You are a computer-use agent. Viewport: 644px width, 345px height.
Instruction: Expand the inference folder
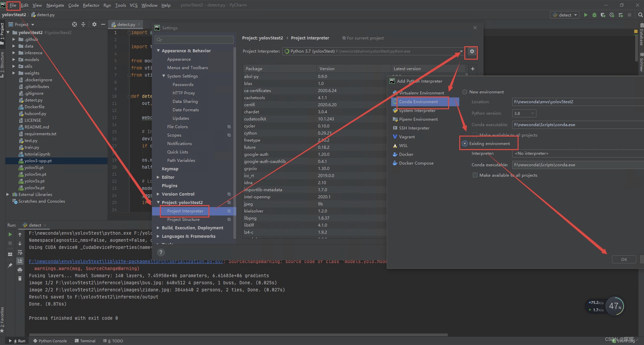click(14, 53)
